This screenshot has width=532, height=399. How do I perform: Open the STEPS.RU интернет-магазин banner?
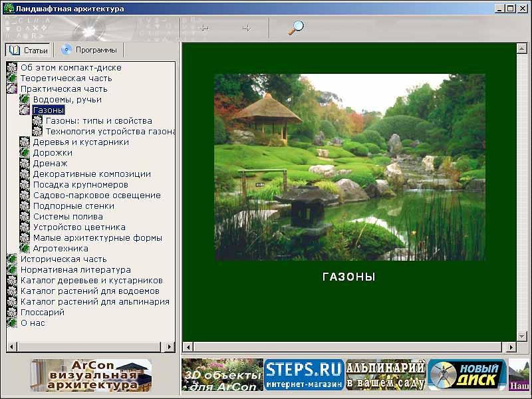[304, 375]
